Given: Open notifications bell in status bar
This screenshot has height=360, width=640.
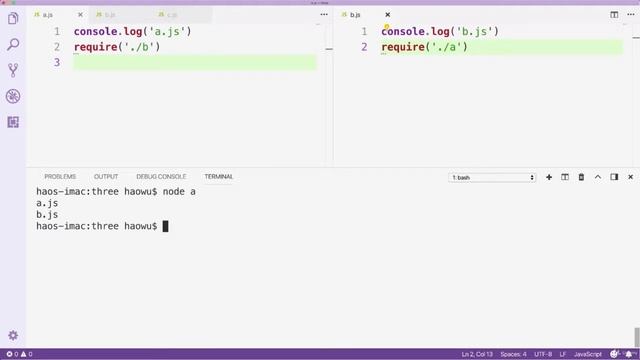Looking at the screenshot, I should click(629, 354).
